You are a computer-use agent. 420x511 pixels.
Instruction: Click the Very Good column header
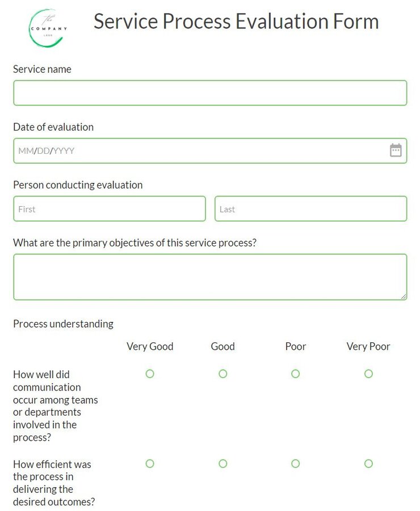[150, 346]
